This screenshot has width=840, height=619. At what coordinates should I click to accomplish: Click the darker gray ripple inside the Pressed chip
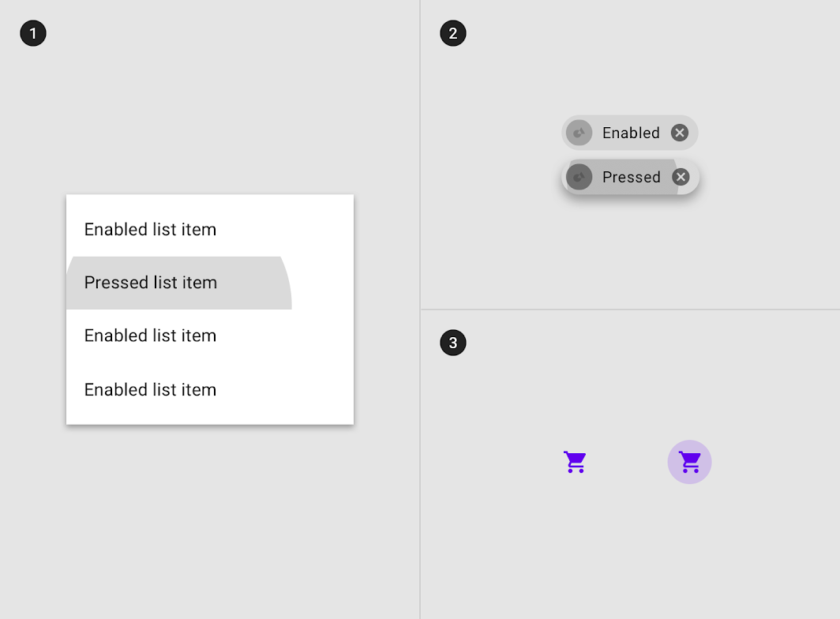click(621, 177)
